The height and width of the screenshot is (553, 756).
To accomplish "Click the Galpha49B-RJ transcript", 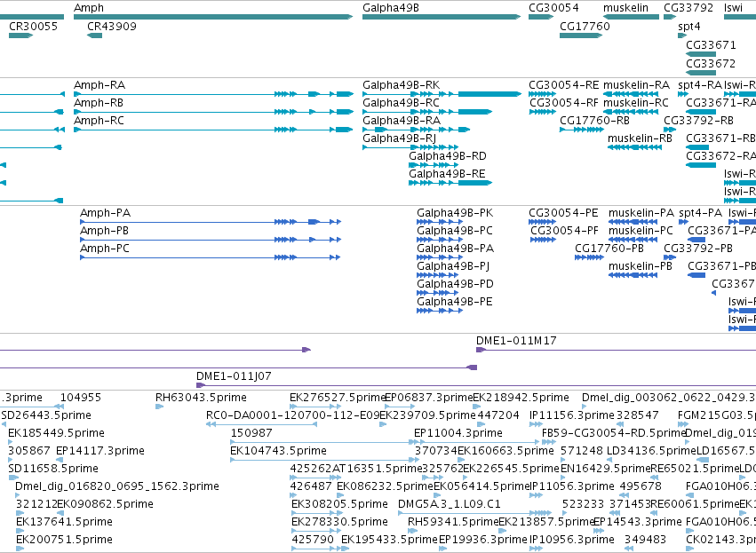I will [410, 147].
